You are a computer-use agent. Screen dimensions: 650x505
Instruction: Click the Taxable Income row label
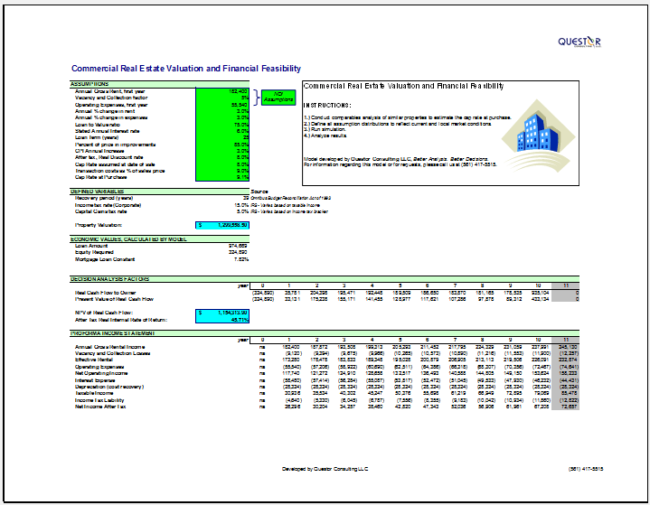click(x=94, y=393)
